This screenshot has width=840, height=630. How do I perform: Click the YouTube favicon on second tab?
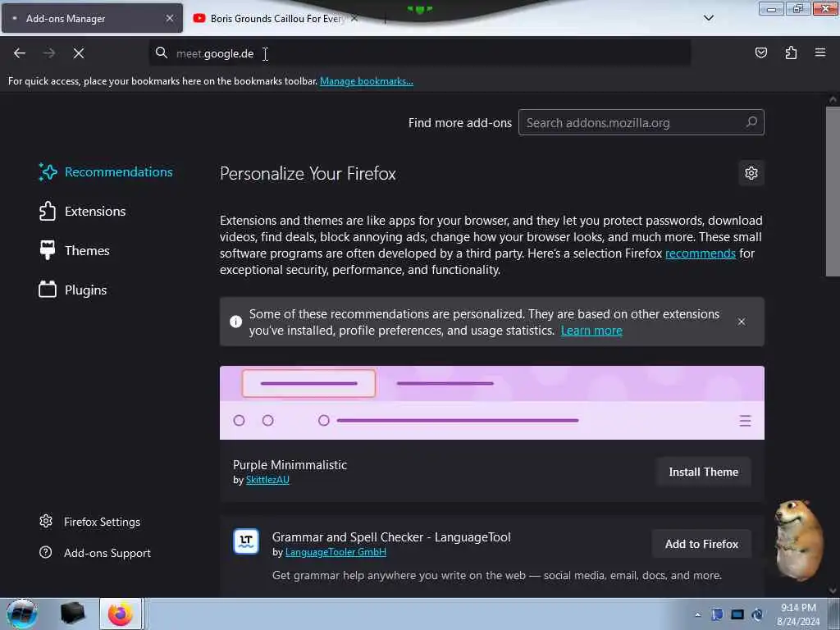tap(199, 18)
